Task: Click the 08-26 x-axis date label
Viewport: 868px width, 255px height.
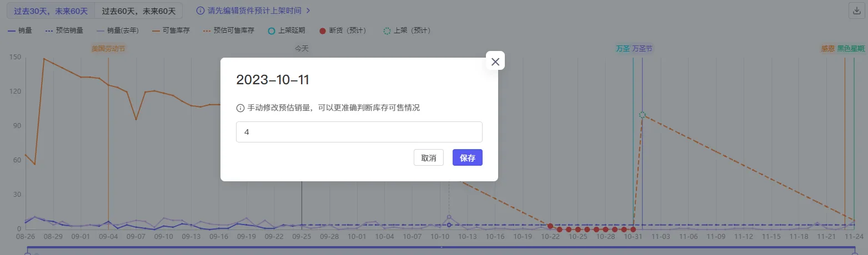Action: pyautogui.click(x=26, y=237)
